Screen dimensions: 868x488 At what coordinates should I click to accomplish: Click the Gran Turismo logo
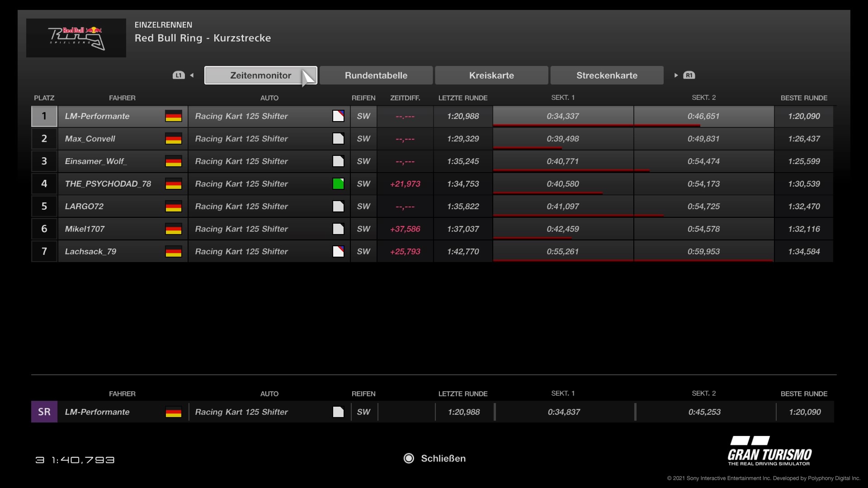pyautogui.click(x=769, y=451)
